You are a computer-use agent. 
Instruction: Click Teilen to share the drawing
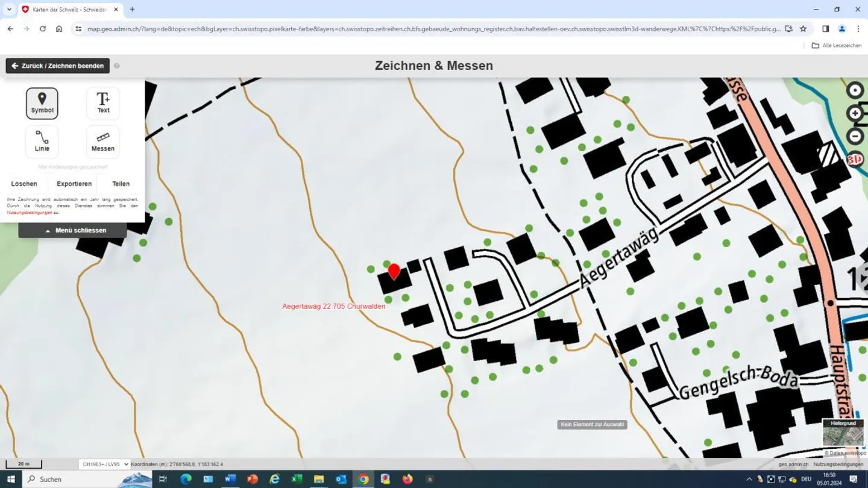click(x=121, y=184)
